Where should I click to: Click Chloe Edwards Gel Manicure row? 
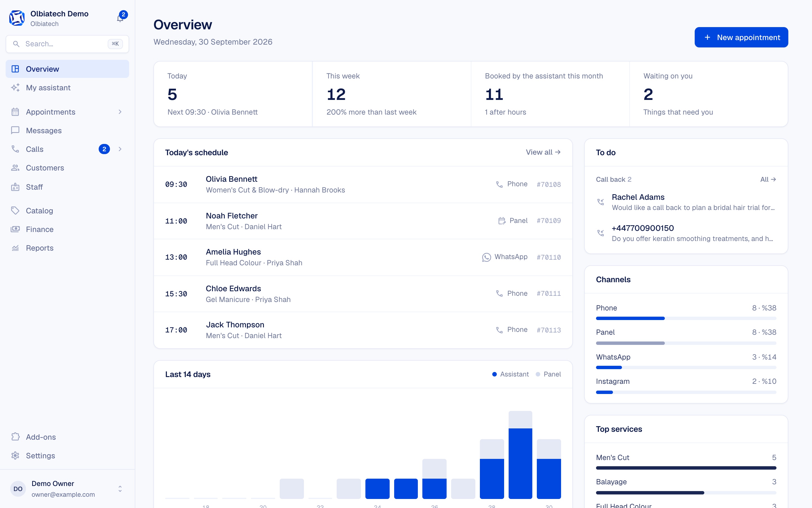tap(363, 294)
